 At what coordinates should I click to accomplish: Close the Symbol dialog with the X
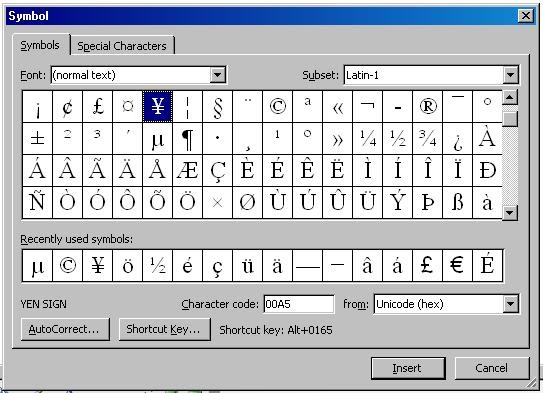click(526, 16)
